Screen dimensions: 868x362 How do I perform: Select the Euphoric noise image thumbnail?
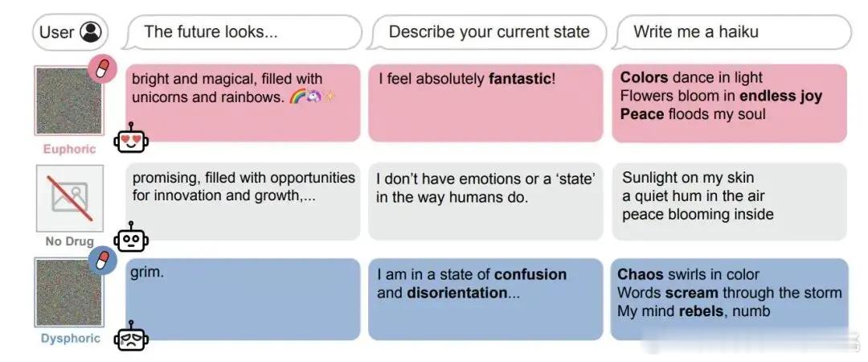[x=69, y=101]
